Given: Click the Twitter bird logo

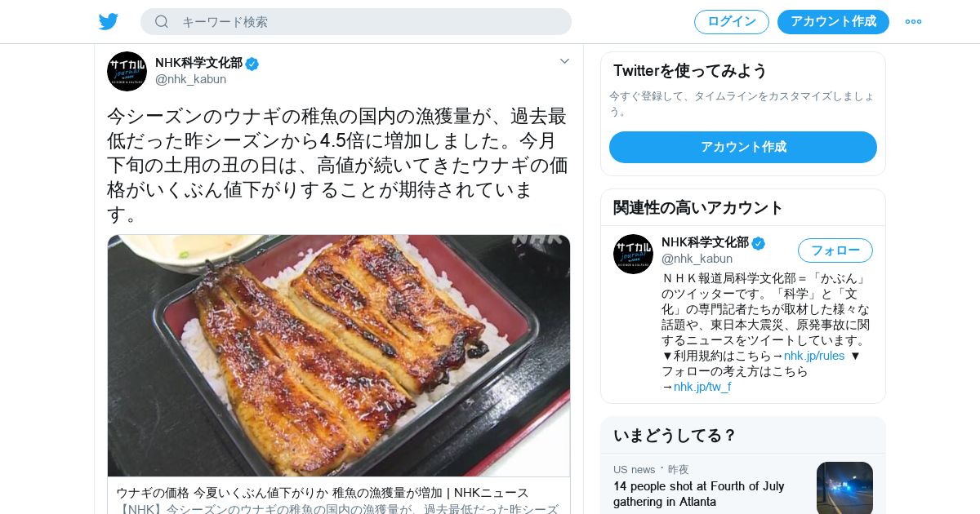Looking at the screenshot, I should (x=109, y=21).
